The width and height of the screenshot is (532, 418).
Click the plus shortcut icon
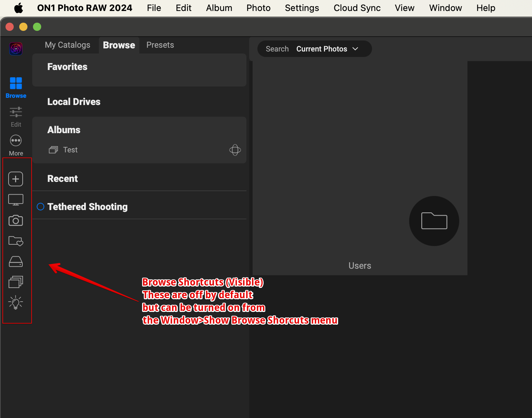tap(16, 179)
